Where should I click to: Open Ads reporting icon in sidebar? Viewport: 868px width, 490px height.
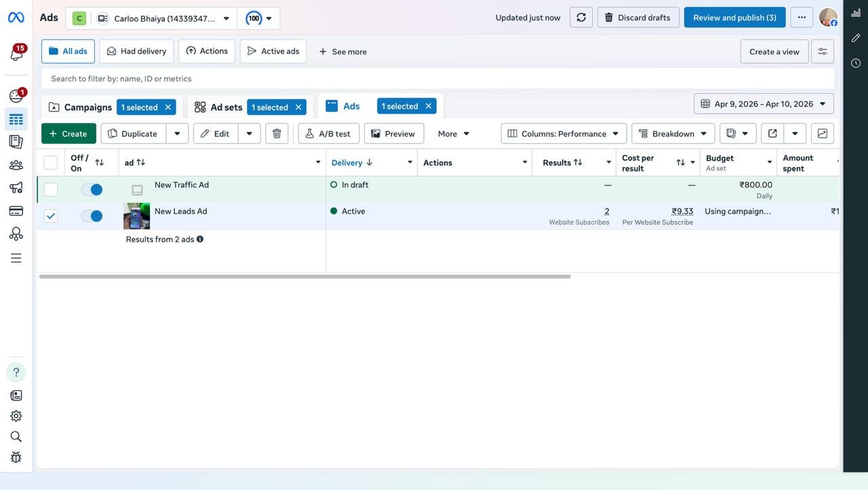click(16, 142)
